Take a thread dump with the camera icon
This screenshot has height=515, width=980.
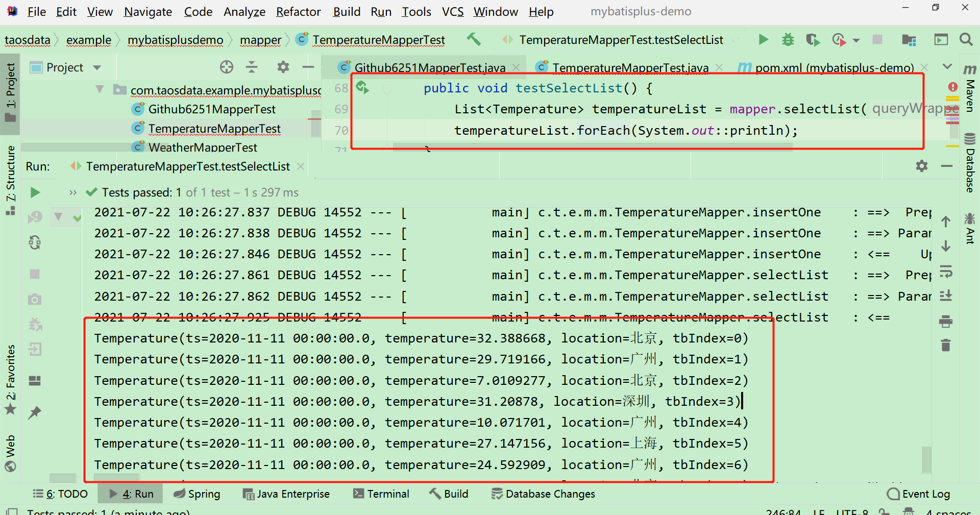point(35,300)
